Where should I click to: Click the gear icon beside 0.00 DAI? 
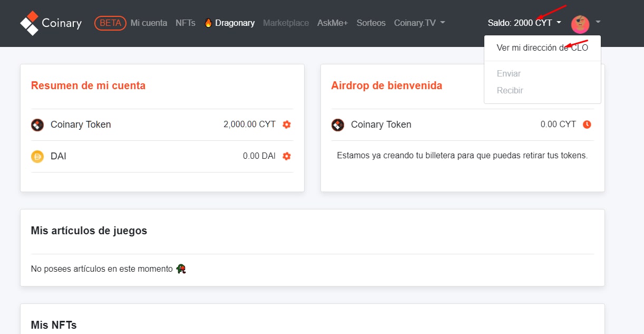287,156
